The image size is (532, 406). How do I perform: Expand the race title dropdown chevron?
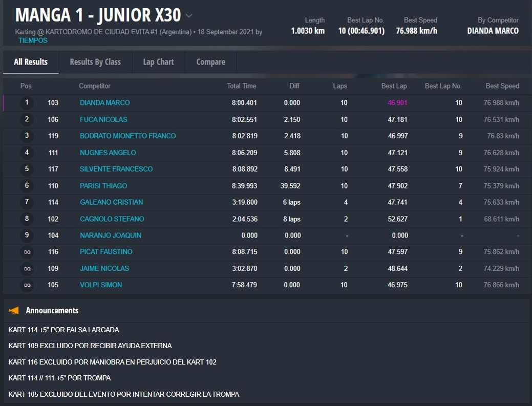(x=189, y=16)
